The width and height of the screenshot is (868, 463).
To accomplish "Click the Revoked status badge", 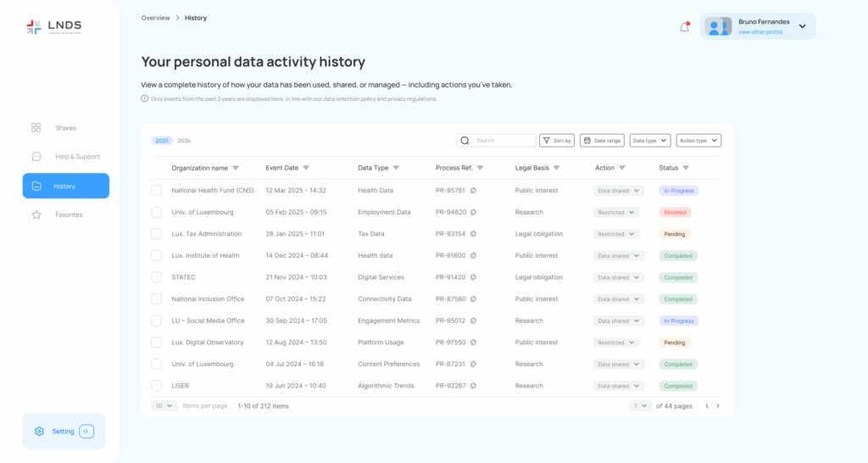I will tap(675, 212).
